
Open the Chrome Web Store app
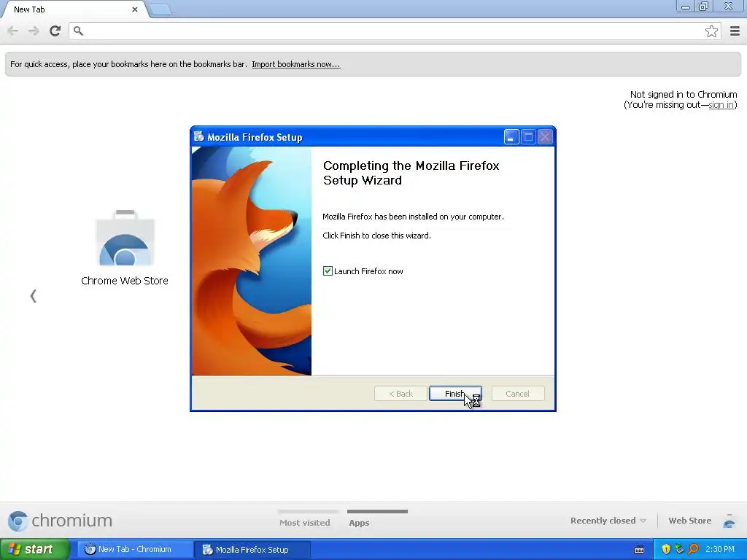125,248
